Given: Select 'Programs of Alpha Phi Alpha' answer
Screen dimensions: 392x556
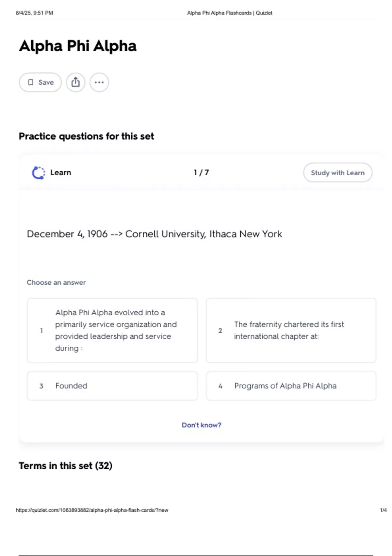Looking at the screenshot, I should [291, 386].
